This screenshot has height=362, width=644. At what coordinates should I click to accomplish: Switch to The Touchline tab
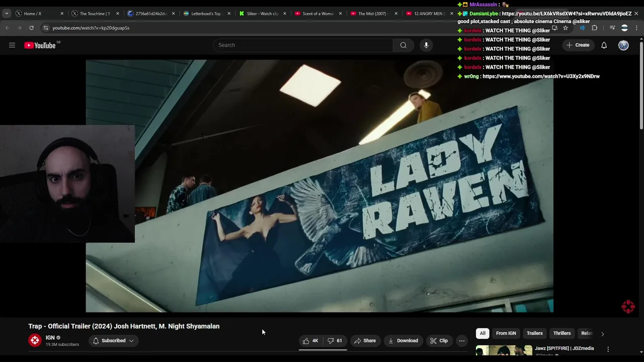(95, 14)
